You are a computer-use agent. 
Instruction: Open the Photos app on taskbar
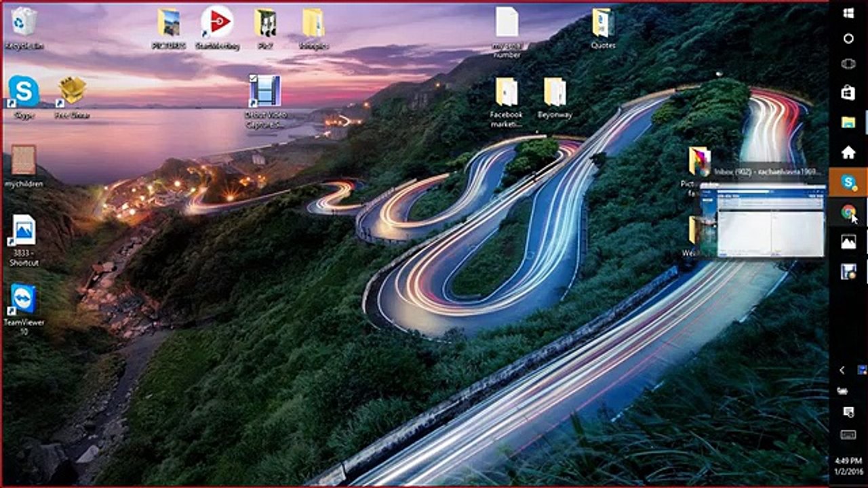[x=848, y=242]
